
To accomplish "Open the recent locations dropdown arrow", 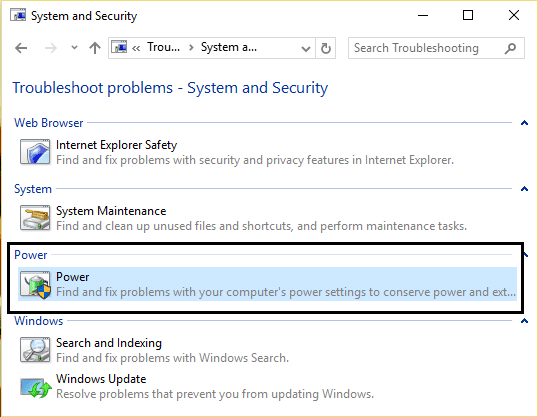I will pos(74,48).
